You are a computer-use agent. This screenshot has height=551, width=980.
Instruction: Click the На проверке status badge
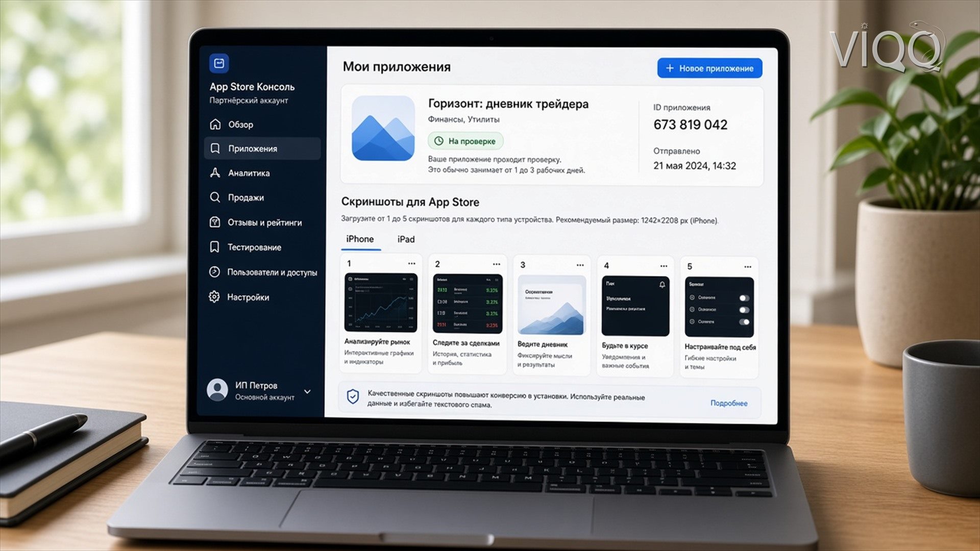(x=465, y=141)
